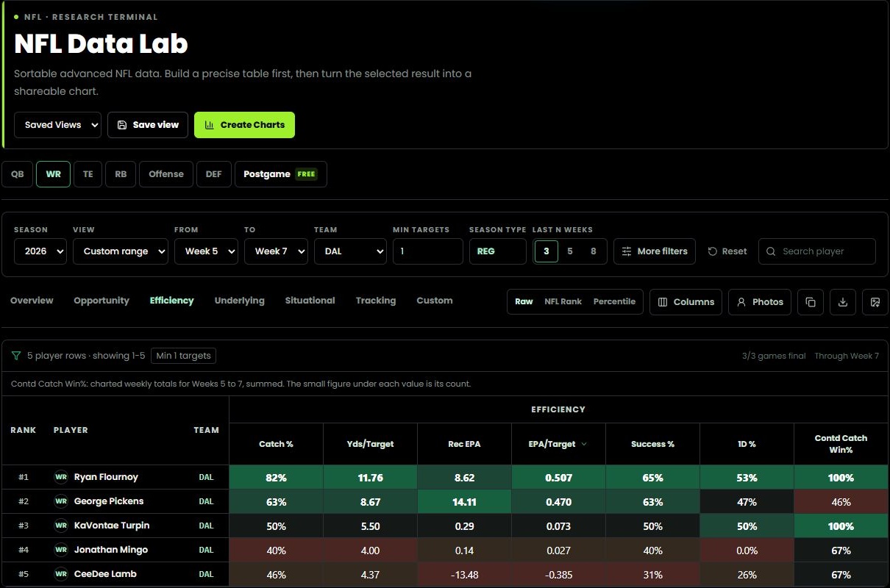Click the download table icon button
Screen dimensions: 890x588
click(x=843, y=302)
